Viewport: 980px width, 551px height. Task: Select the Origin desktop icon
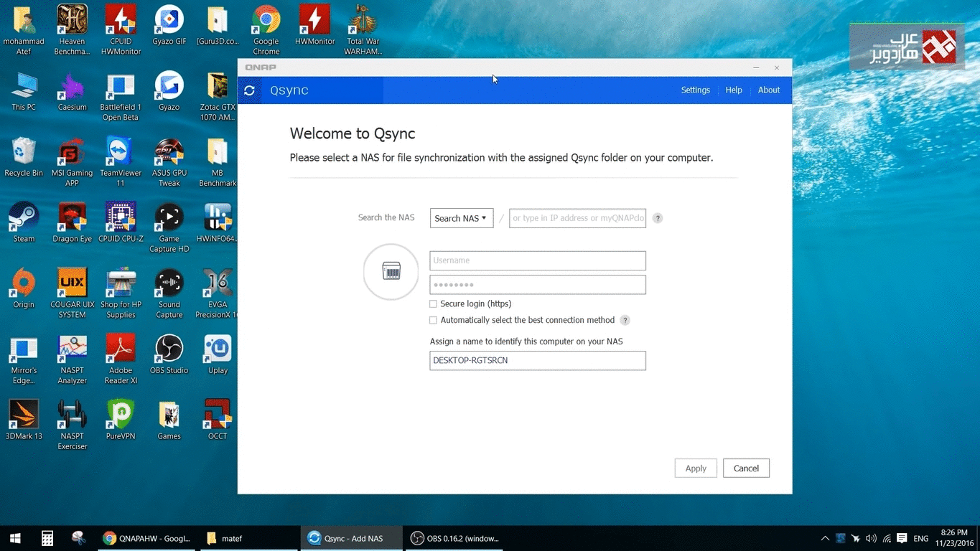pos(24,288)
